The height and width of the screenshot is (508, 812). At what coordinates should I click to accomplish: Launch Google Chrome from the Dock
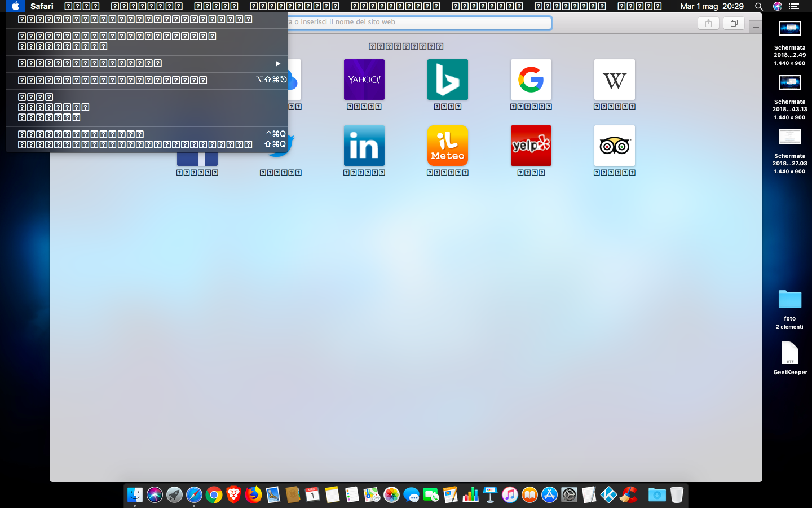tap(214, 495)
